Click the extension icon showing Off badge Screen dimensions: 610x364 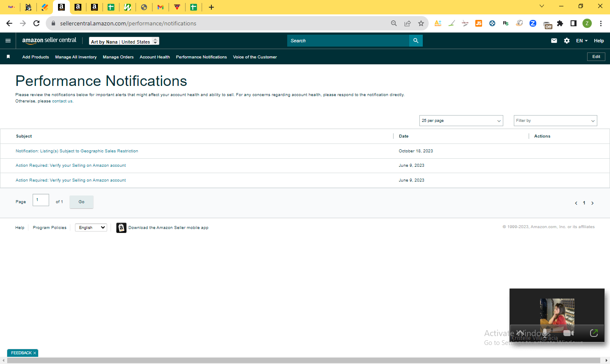[x=547, y=25]
